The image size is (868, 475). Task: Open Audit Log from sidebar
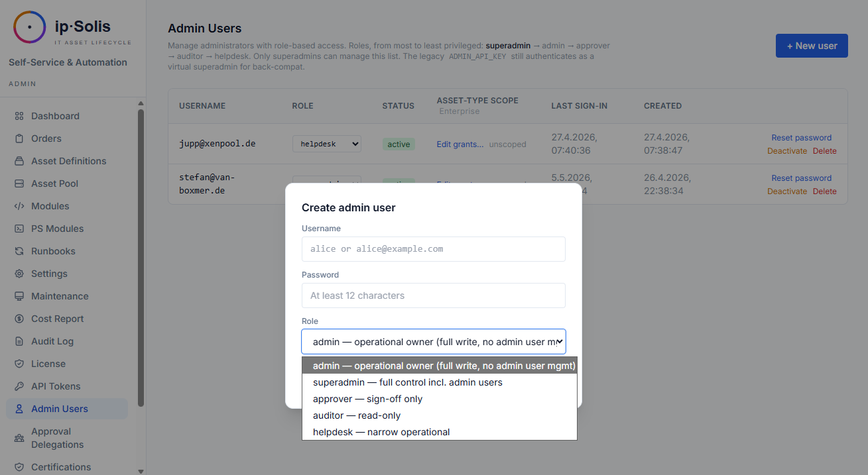point(67,341)
